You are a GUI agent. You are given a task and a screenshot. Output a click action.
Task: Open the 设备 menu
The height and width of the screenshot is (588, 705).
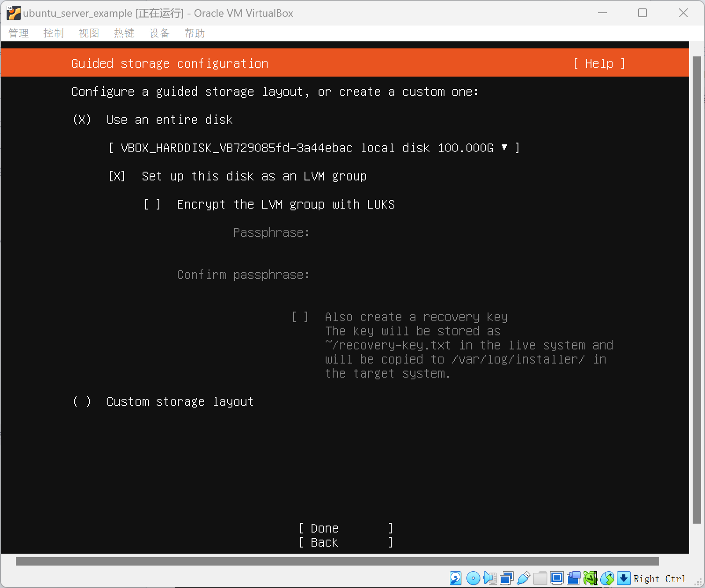click(x=159, y=33)
